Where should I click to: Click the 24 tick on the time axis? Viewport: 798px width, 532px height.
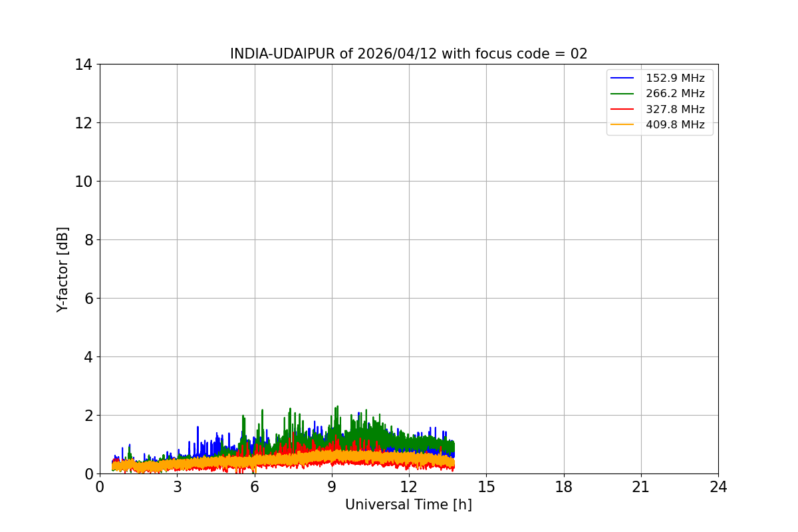tap(718, 486)
